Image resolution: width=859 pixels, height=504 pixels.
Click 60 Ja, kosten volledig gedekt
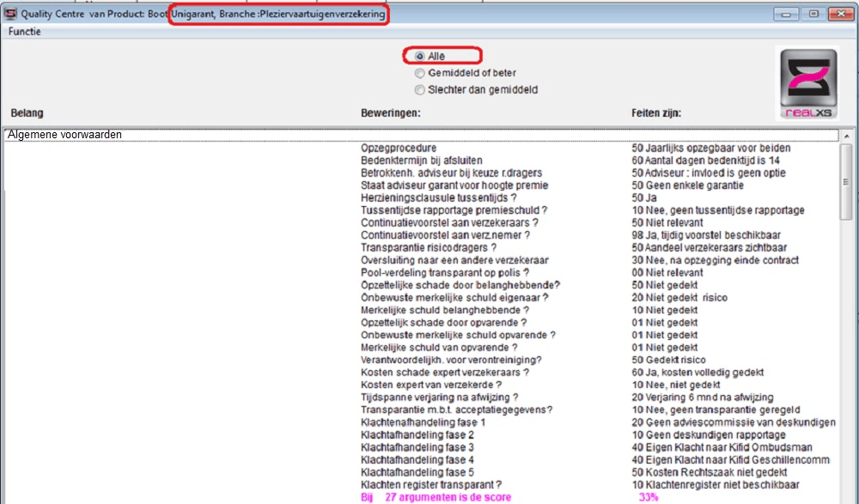[x=698, y=373]
